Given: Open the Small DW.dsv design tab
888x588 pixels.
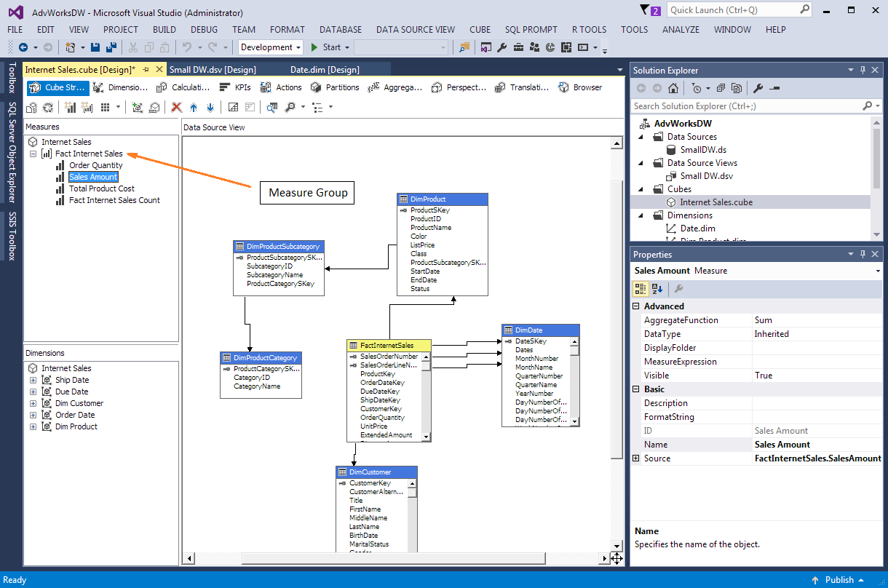Looking at the screenshot, I should coord(213,70).
